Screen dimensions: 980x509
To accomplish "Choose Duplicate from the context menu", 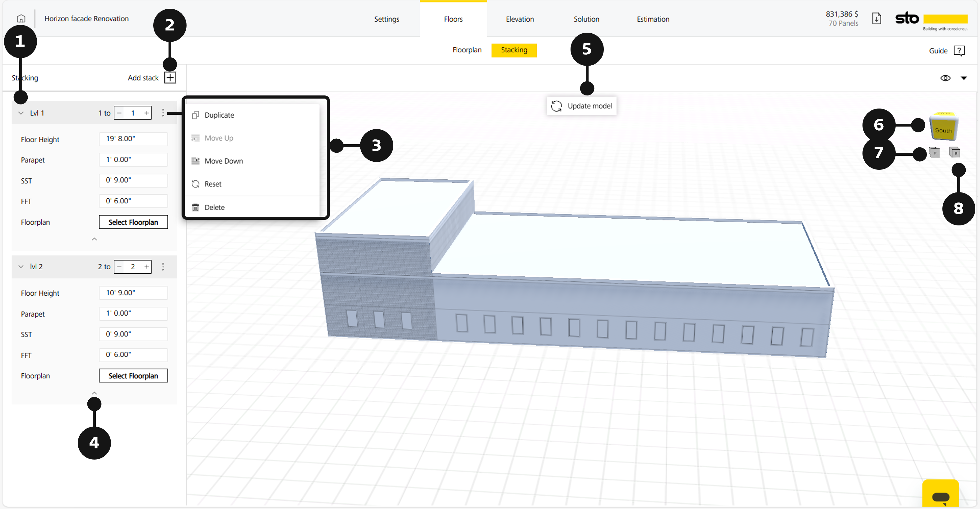I will tap(252, 115).
